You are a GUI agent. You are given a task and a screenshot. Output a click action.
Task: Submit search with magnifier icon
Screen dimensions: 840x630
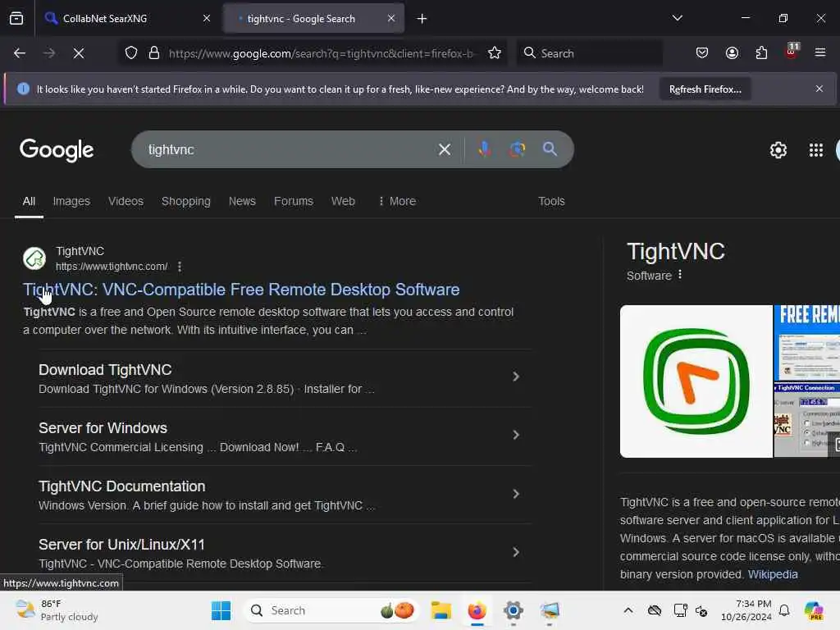pyautogui.click(x=550, y=149)
